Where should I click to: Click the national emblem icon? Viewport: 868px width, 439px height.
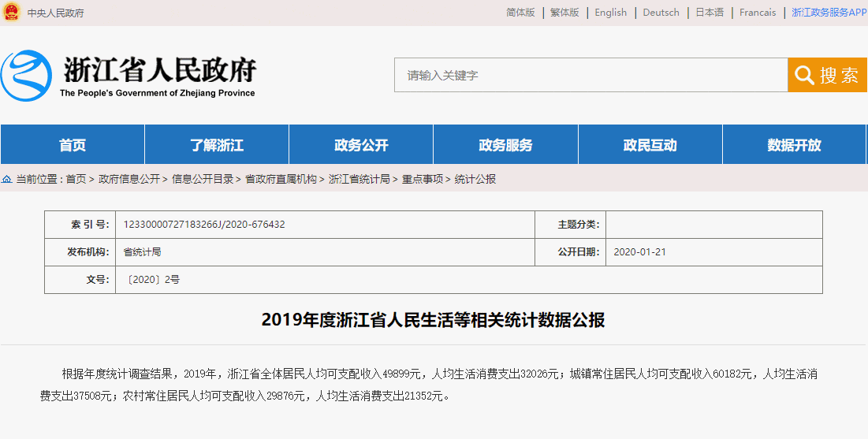click(11, 12)
